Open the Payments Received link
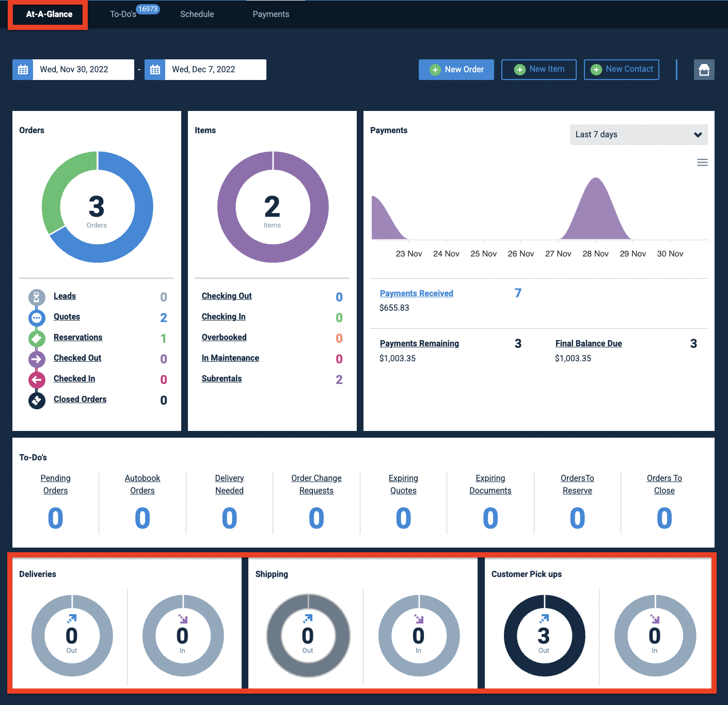 [417, 293]
